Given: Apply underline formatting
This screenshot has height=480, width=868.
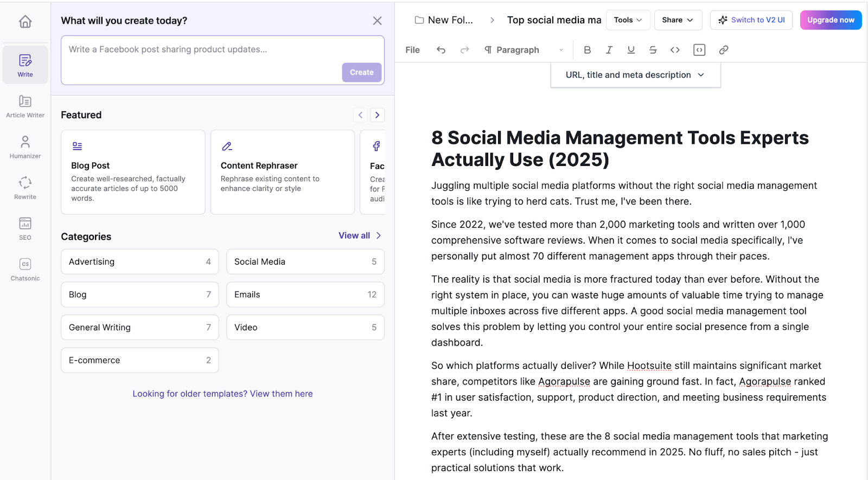Looking at the screenshot, I should click(x=631, y=50).
